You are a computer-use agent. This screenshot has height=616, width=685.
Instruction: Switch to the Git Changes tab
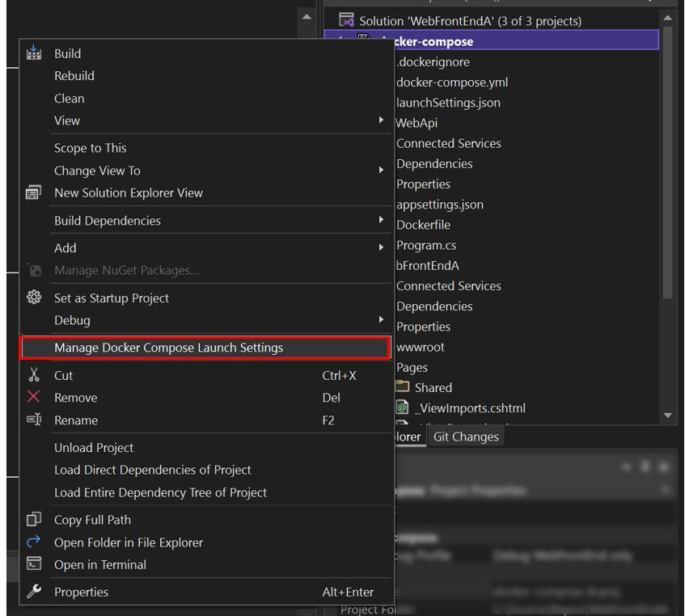click(x=466, y=436)
